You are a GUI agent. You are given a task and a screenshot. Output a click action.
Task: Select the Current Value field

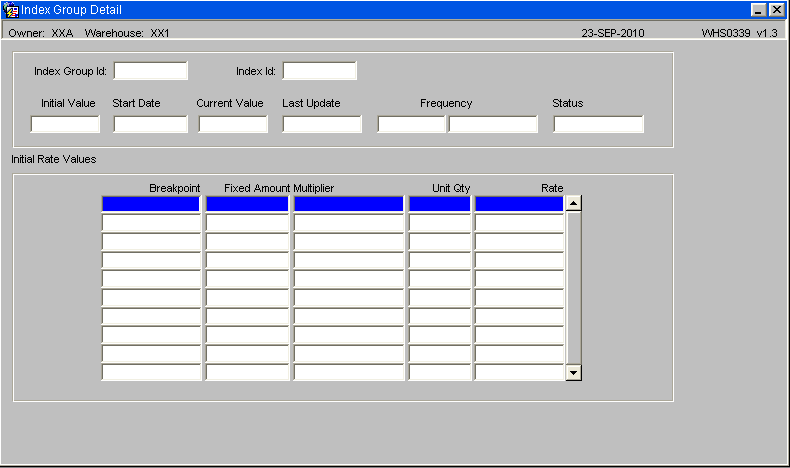pyautogui.click(x=233, y=124)
